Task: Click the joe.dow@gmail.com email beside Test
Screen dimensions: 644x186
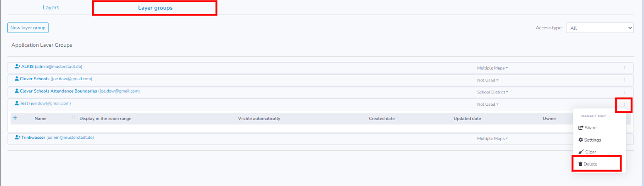Action: pos(50,104)
